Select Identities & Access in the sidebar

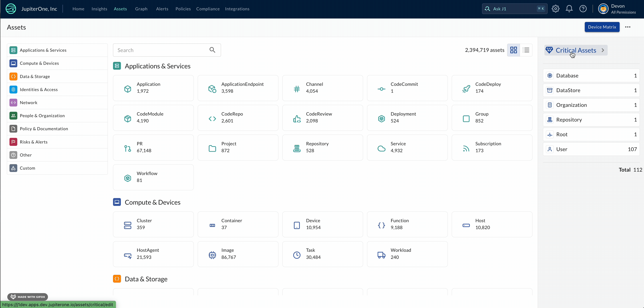click(39, 89)
